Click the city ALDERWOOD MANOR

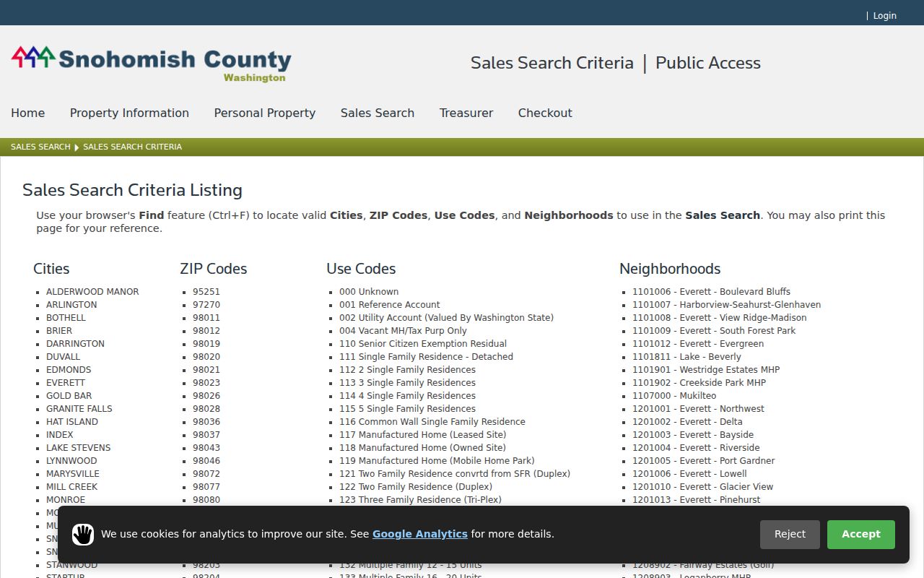point(92,292)
